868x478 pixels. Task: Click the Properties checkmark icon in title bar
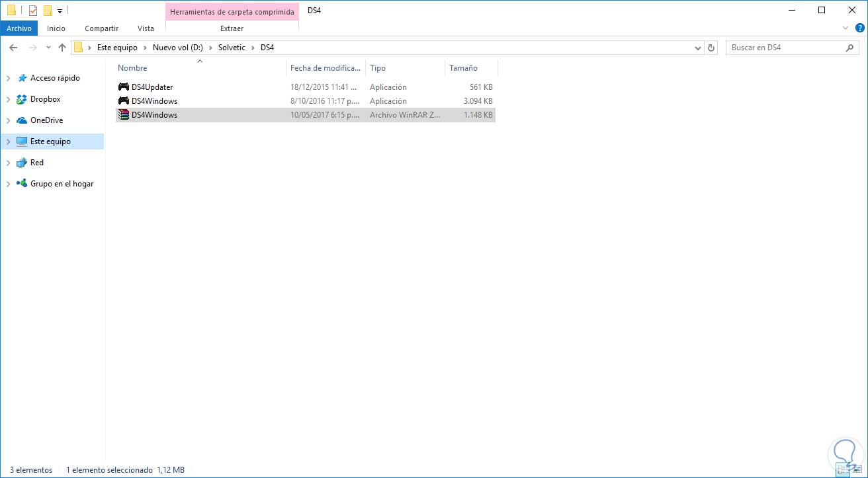[x=33, y=10]
